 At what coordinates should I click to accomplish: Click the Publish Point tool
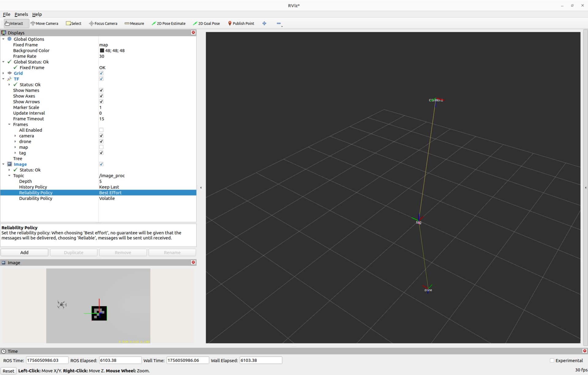(x=241, y=23)
